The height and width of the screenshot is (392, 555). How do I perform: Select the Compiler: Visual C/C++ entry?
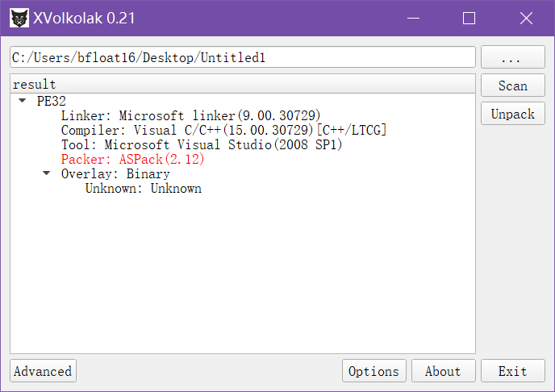223,130
